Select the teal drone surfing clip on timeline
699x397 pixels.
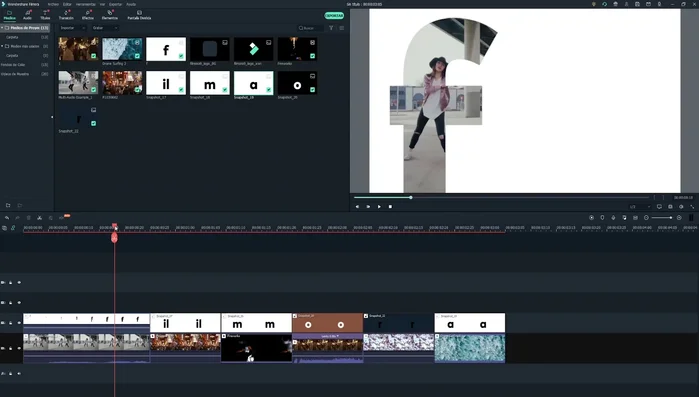470,348
